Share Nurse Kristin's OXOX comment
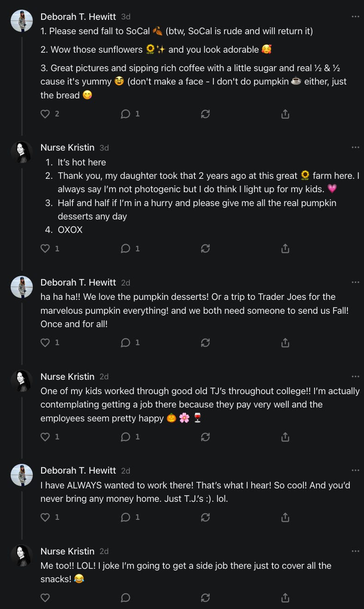Viewport: 364px width, 609px height. 285,249
